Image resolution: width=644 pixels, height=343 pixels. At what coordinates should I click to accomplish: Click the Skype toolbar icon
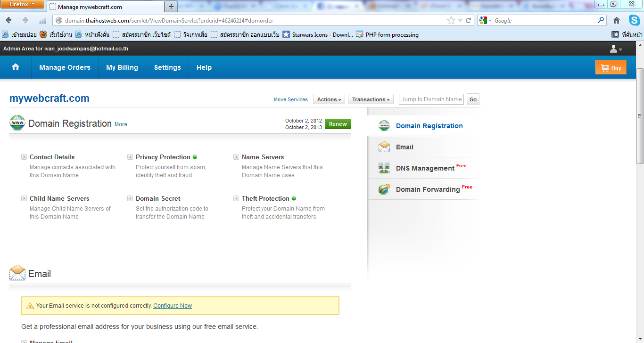(x=634, y=20)
